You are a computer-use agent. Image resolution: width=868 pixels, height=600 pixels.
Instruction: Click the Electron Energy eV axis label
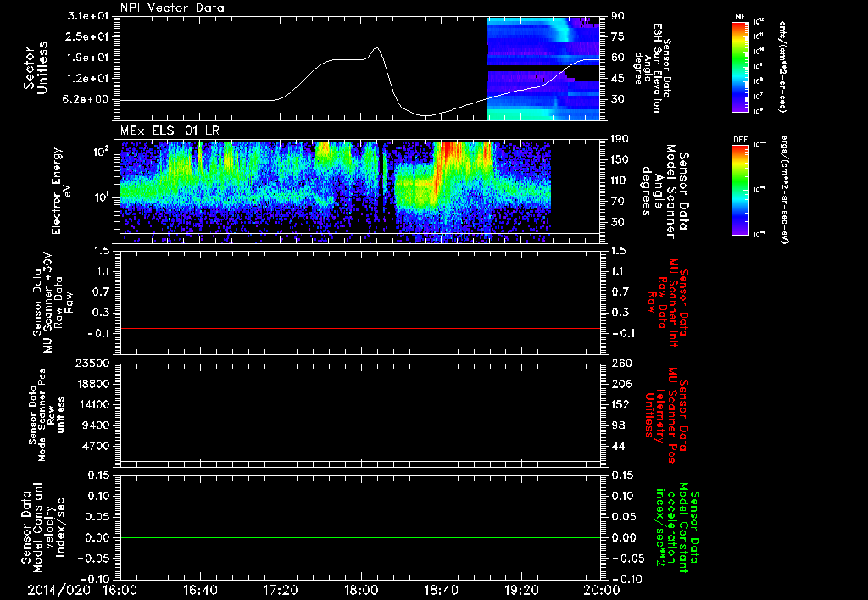[x=60, y=191]
